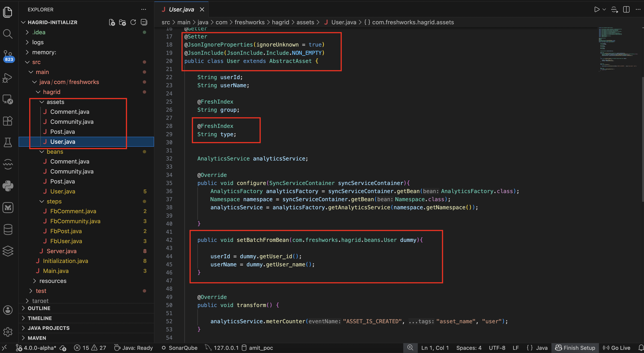Collapse the beans folder
The width and height of the screenshot is (644, 353).
(86, 152)
